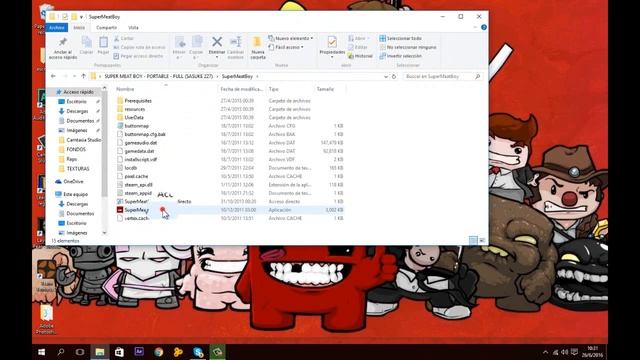640x360 pixels.
Task: Go up one folder level
Action: (x=84, y=76)
